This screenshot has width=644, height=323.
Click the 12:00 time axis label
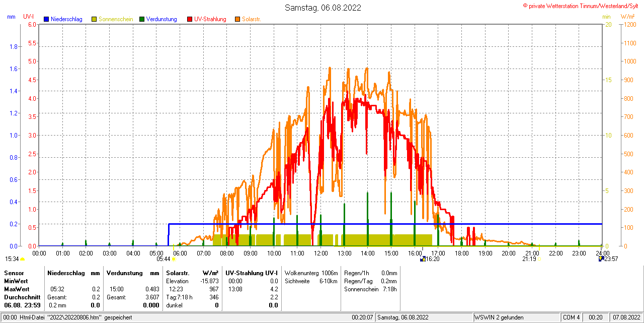(320, 253)
